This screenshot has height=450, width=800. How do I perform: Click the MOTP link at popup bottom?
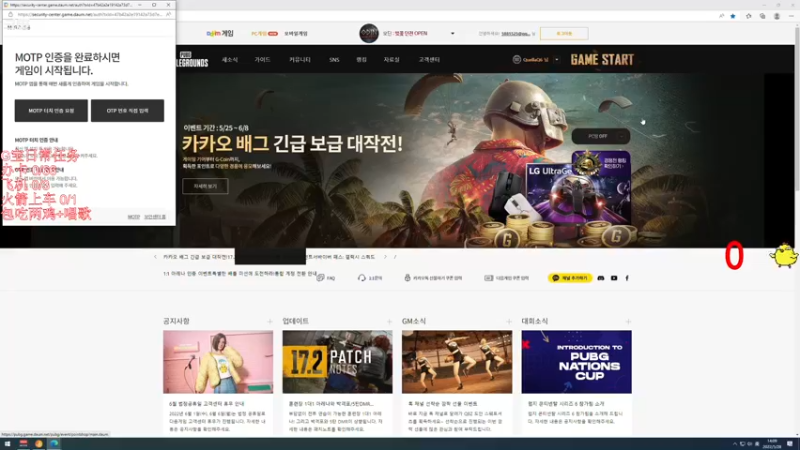[134, 217]
